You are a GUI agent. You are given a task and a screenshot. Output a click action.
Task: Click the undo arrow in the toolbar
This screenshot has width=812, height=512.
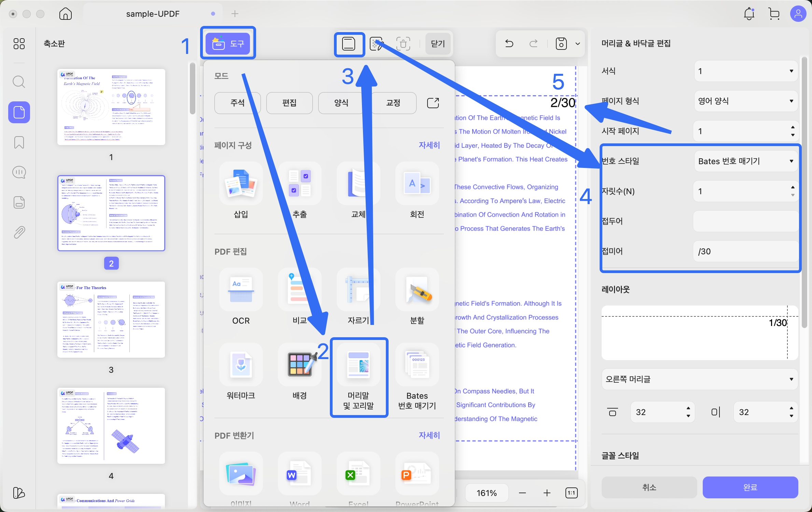[x=509, y=44]
